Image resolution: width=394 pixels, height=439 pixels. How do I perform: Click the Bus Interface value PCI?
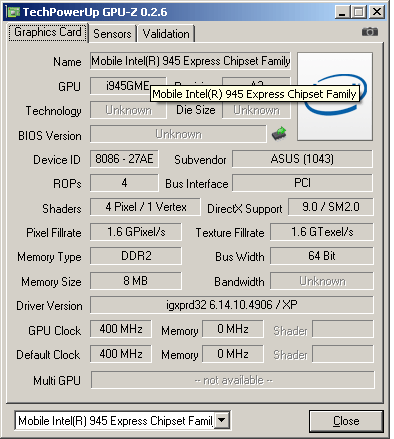pos(302,183)
